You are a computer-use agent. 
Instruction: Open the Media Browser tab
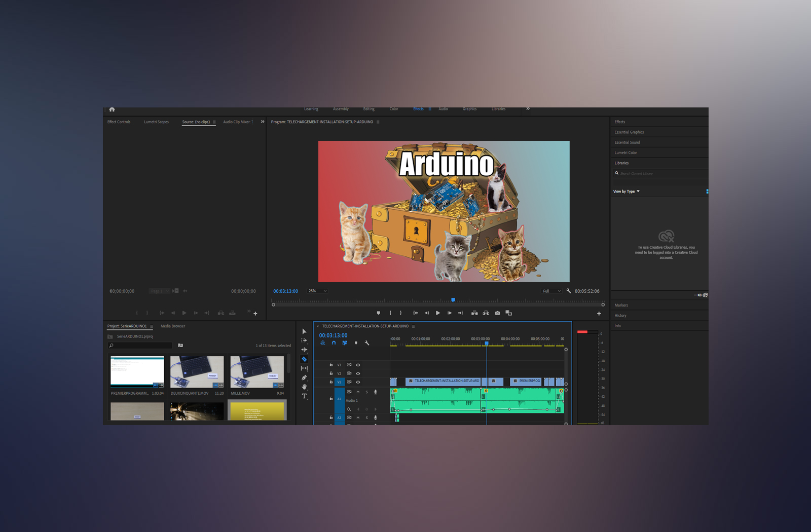(173, 326)
